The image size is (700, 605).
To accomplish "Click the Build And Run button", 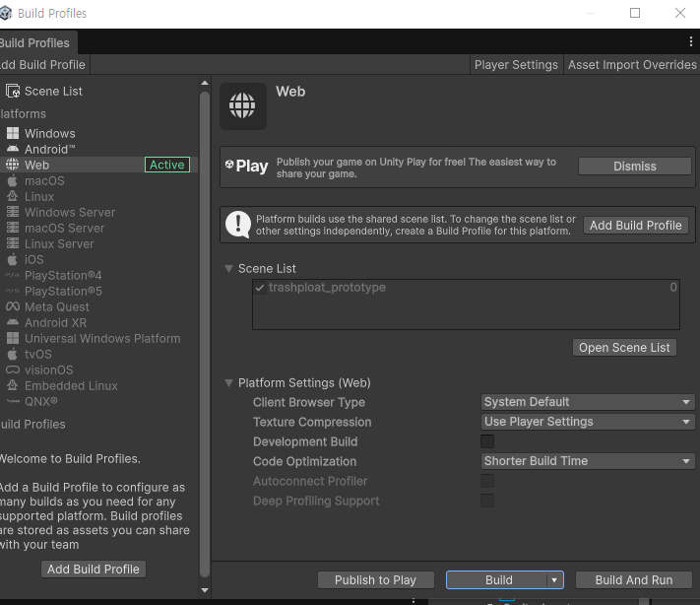I will (633, 580).
